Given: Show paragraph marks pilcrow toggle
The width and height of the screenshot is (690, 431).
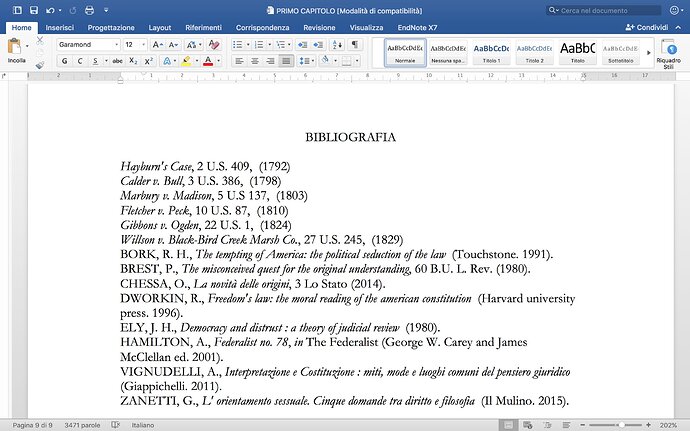Looking at the screenshot, I should (x=355, y=44).
